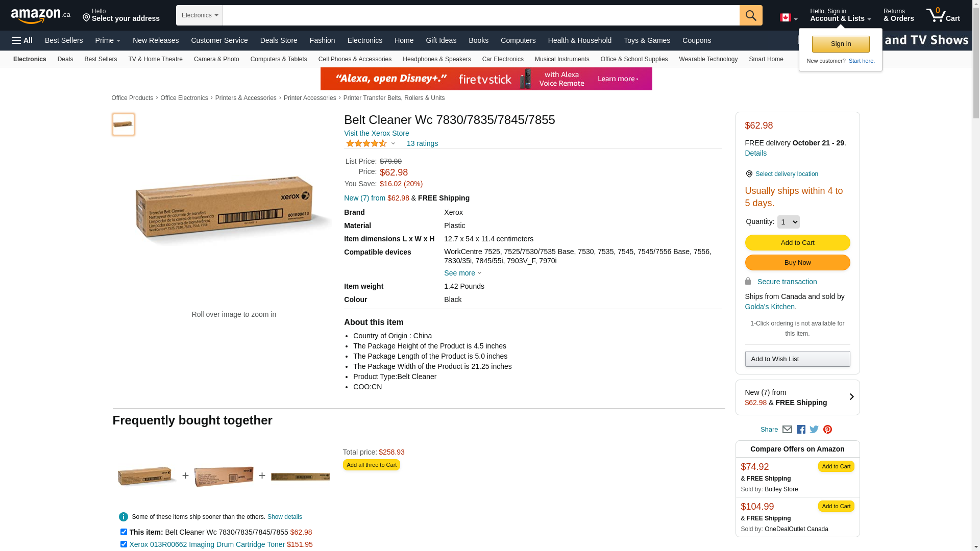
Task: Click the Buy Now button
Action: 797,262
